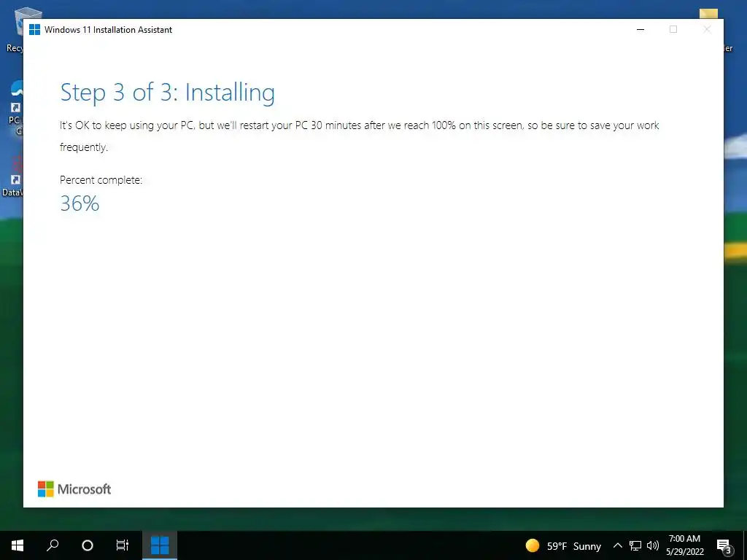747x560 pixels.
Task: Open the Action Center notifications icon
Action: tap(724, 545)
